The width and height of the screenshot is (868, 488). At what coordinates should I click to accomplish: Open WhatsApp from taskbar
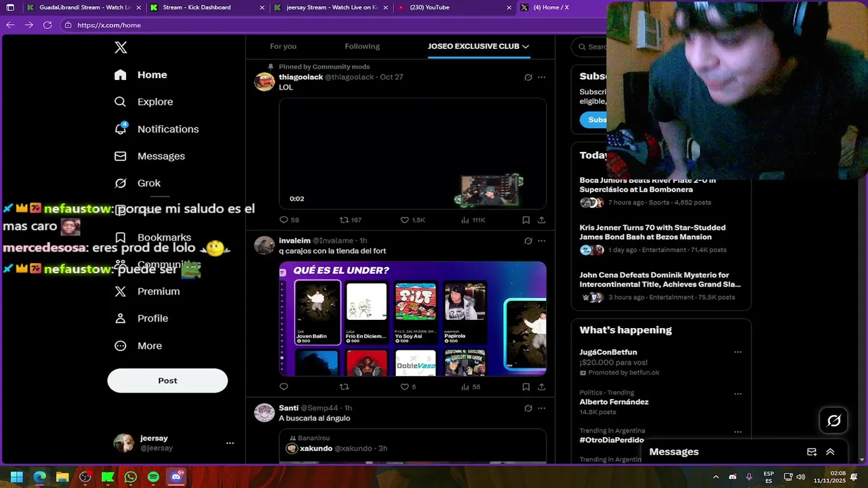[x=130, y=477]
